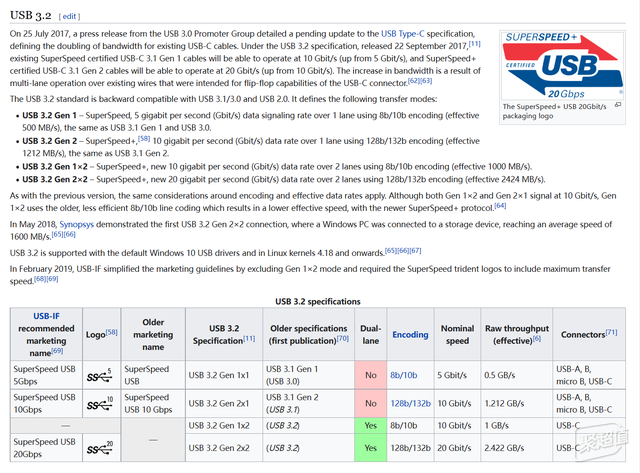
Task: Click the 'Dual-lane' column header
Action: point(371,334)
